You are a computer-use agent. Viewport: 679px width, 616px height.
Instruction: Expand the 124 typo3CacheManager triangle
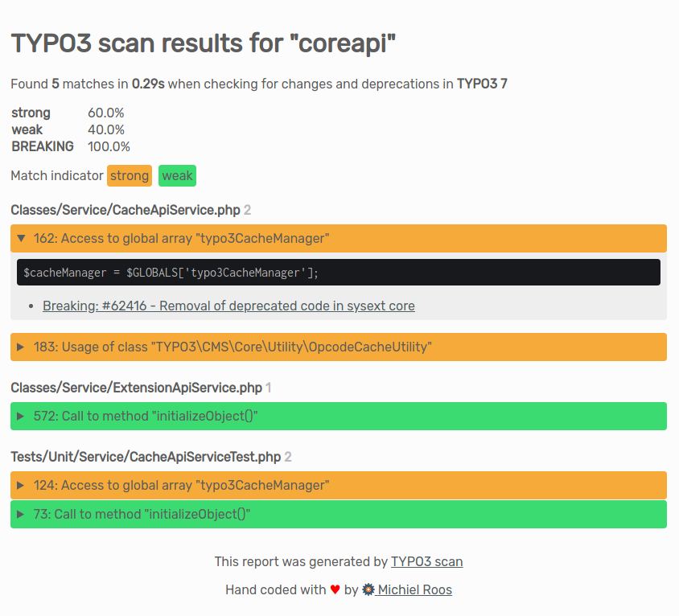pyautogui.click(x=20, y=485)
